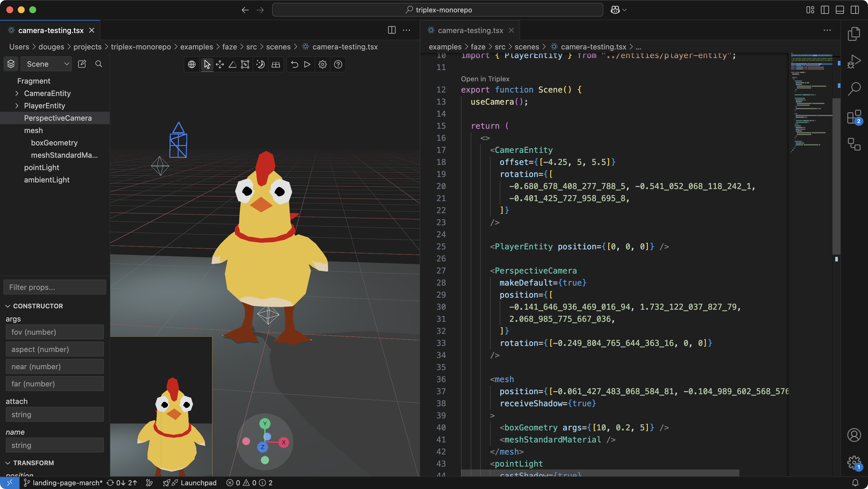The width and height of the screenshot is (868, 489).
Task: Click landing-page-march branch in status bar
Action: 67,483
